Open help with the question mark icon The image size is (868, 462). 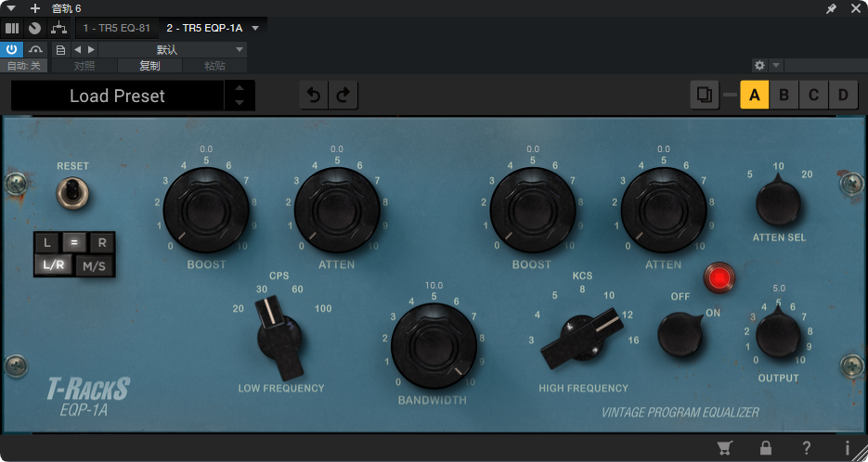(807, 447)
